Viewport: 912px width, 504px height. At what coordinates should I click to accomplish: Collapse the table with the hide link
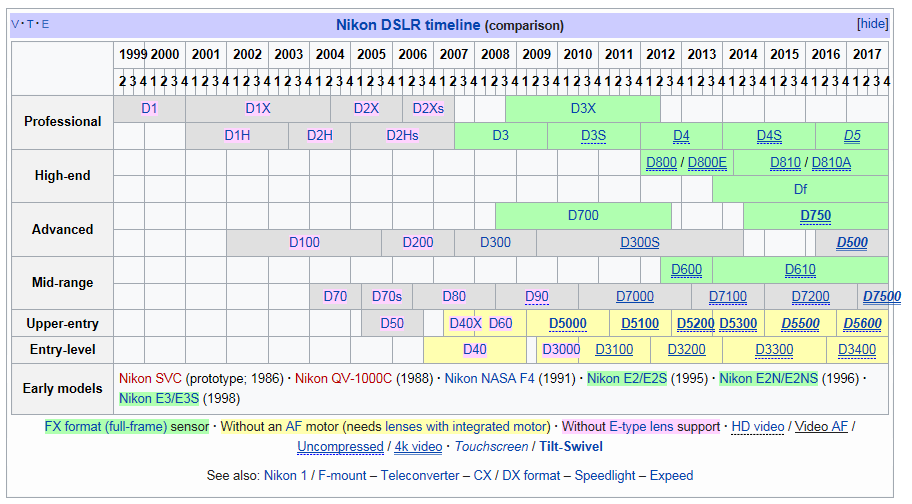click(872, 24)
